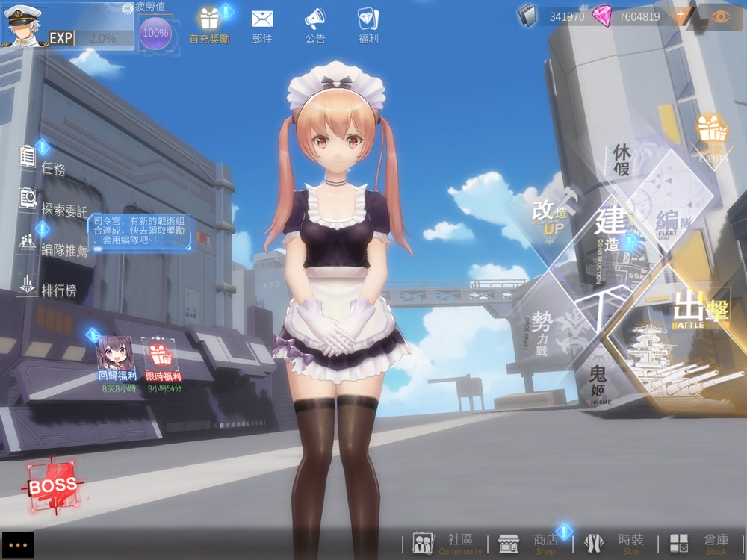This screenshot has height=560, width=747.
Task: Open the 福利 welfare card icon
Action: [x=368, y=26]
